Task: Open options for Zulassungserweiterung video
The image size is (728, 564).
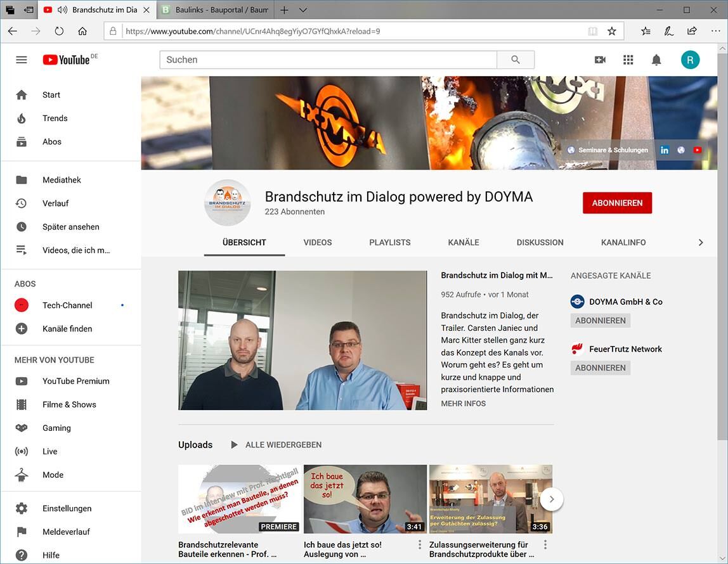Action: pyautogui.click(x=545, y=544)
